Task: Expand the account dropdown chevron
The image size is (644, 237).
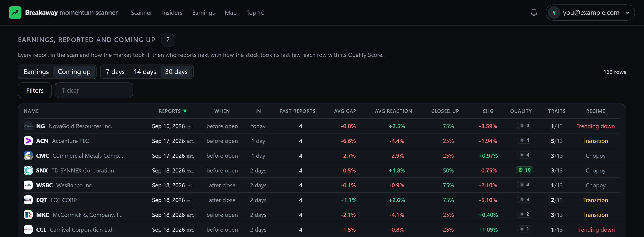Action: (x=628, y=13)
